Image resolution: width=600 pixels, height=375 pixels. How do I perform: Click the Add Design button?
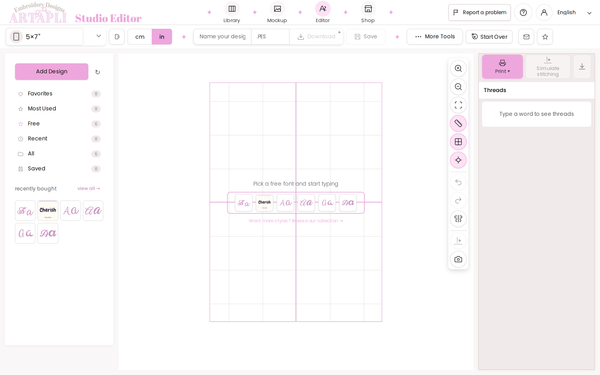click(52, 72)
